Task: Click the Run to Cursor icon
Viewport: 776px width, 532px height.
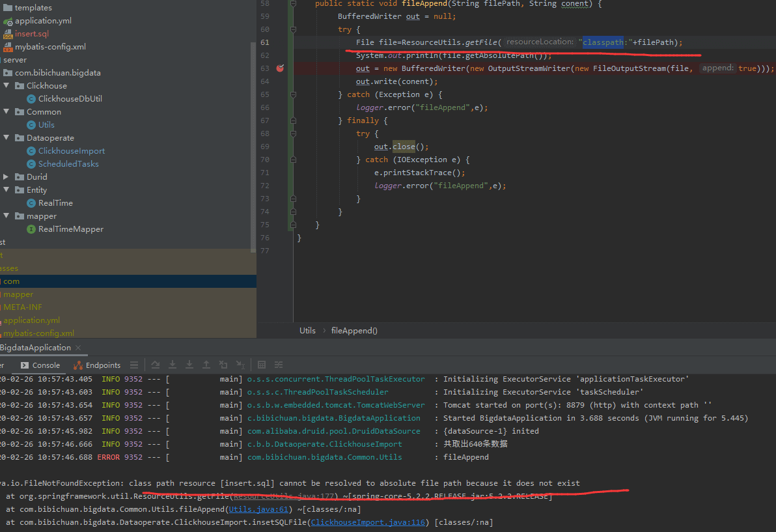Action: (x=240, y=365)
